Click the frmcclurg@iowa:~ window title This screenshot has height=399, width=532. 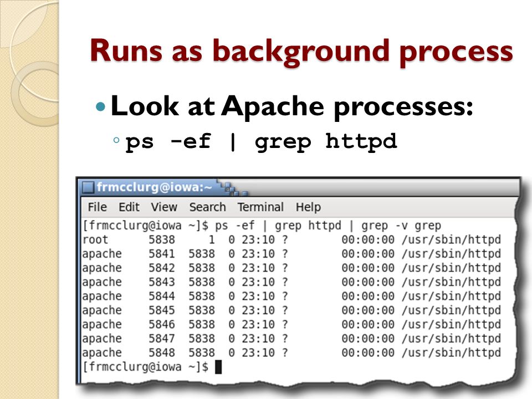155,187
